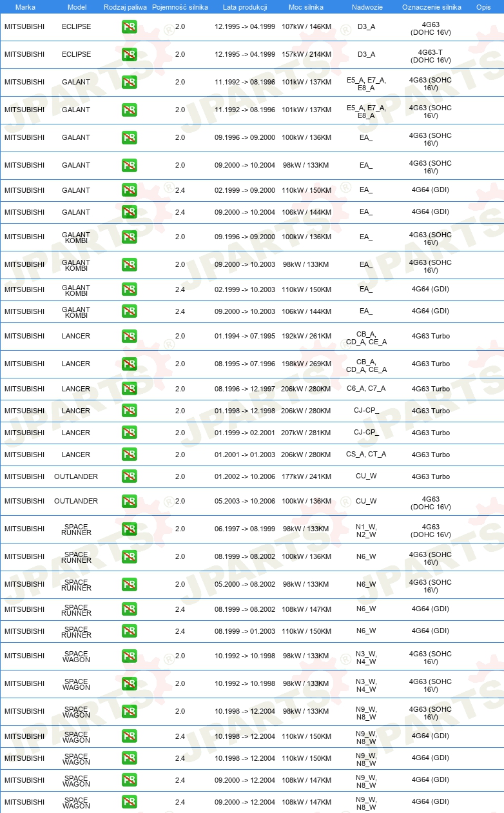Click the Model column header

[77, 7]
